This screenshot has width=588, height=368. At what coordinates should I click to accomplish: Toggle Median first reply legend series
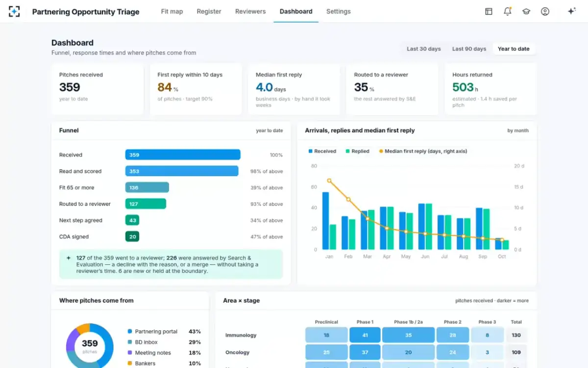pyautogui.click(x=423, y=151)
